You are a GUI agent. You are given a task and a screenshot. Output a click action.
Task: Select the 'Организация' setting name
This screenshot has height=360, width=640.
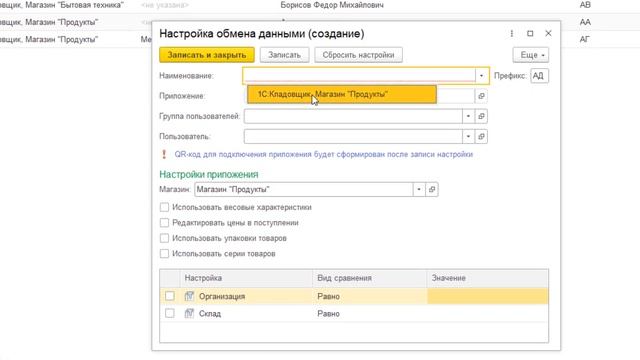point(222,296)
